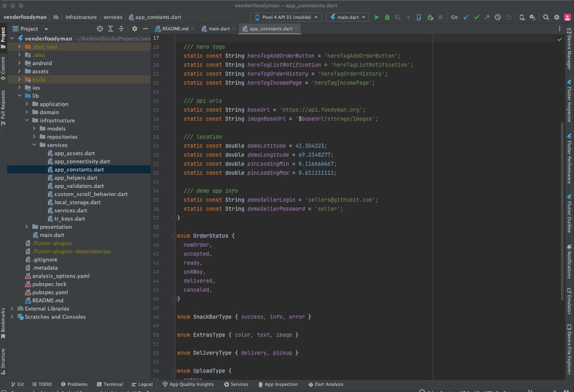Click the Flutter Hot Reload lightning icon
Image resolution: width=574 pixels, height=392 pixels.
408,17
